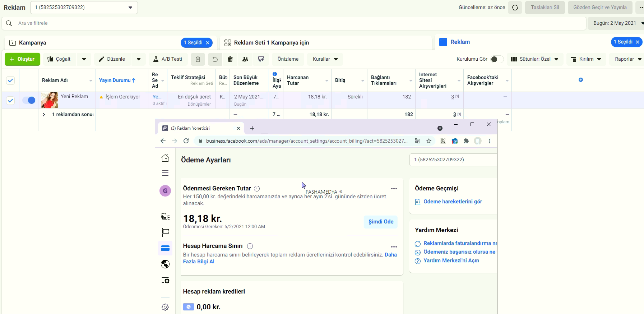The image size is (644, 314).
Task: Switch to the Kampanya tab
Action: pyautogui.click(x=32, y=43)
